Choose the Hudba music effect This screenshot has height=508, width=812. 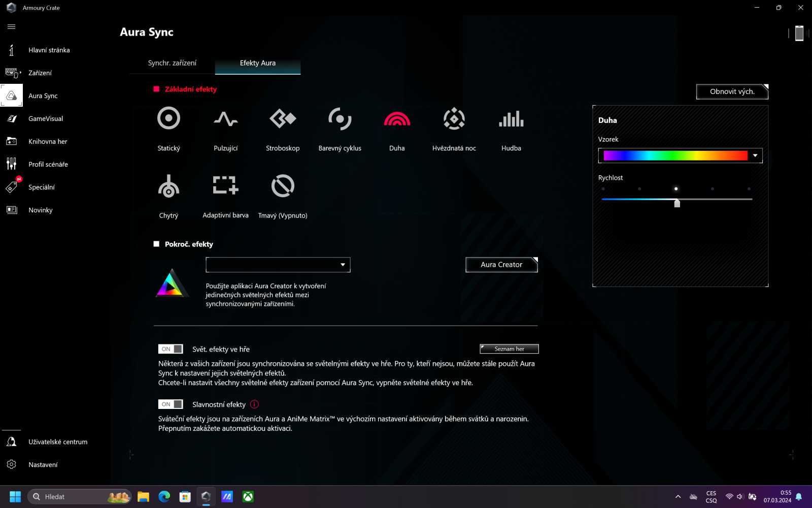(x=511, y=119)
